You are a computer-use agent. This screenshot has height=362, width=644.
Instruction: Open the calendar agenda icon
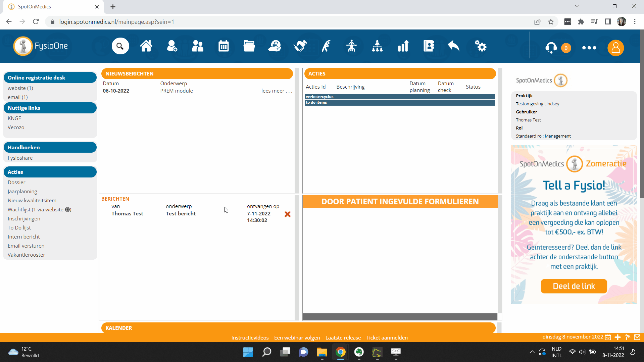[224, 46]
